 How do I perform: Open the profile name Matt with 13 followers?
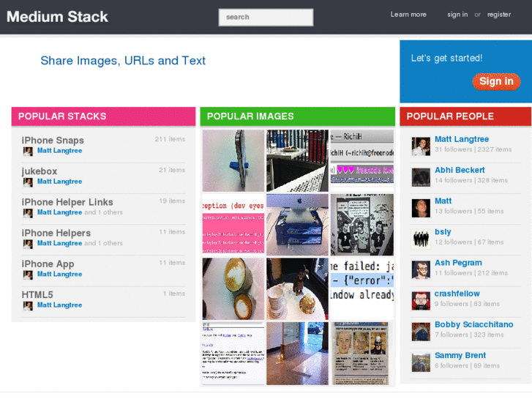click(443, 201)
